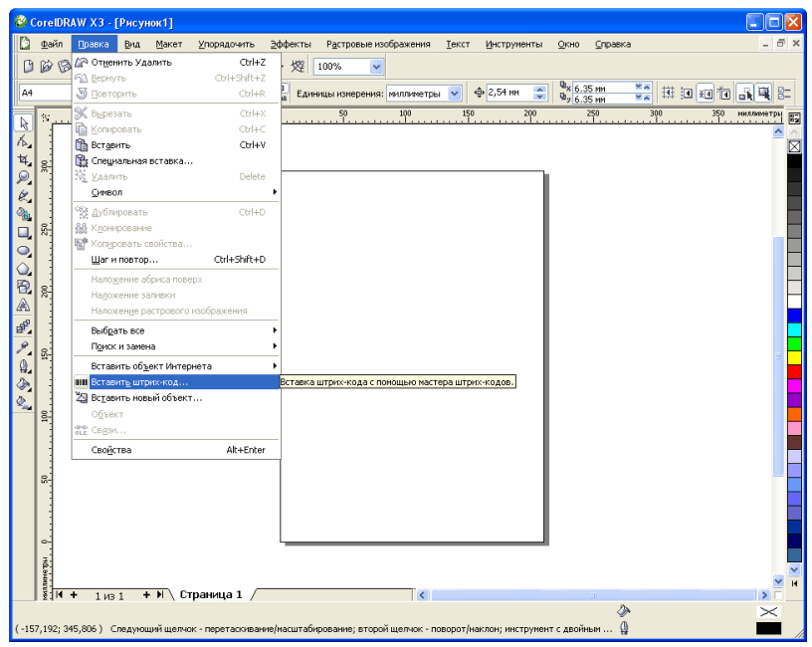Select the Polygon tool
812x647 pixels.
point(24,269)
